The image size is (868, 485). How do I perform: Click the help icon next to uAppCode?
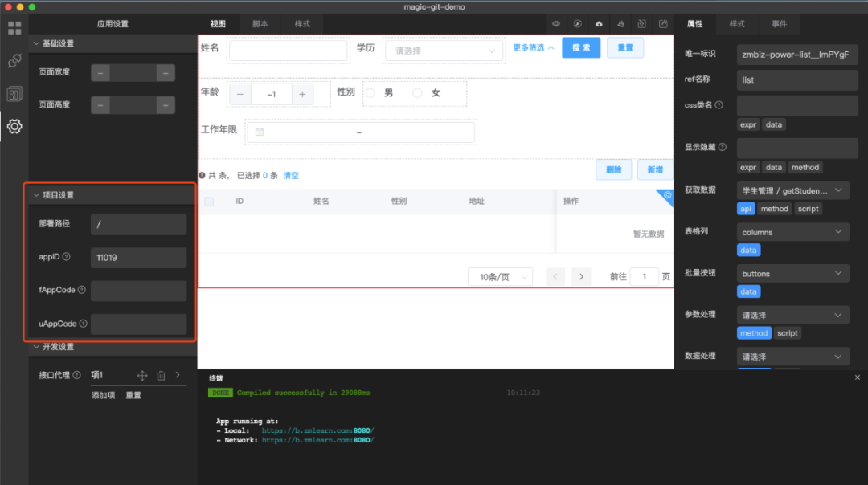[83, 324]
